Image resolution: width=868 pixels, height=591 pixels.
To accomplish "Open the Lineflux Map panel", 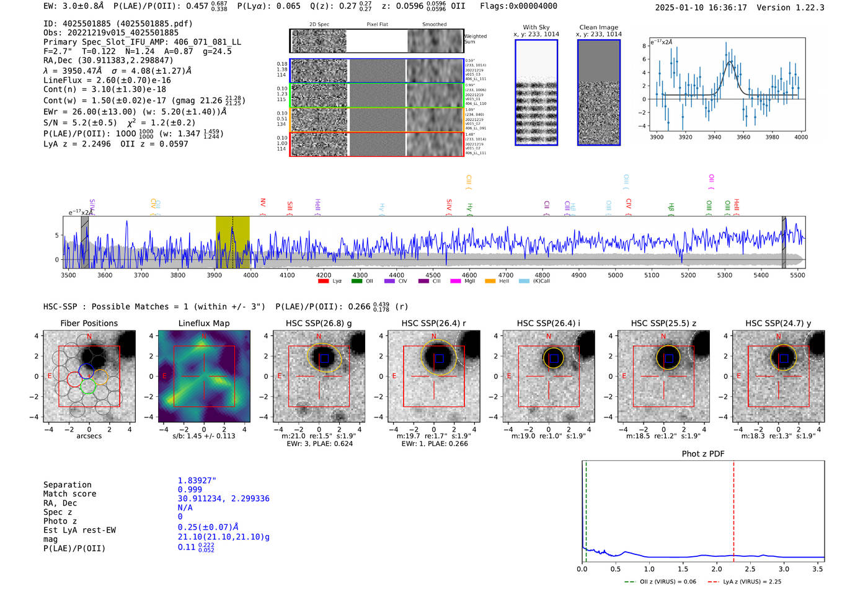I will [204, 376].
